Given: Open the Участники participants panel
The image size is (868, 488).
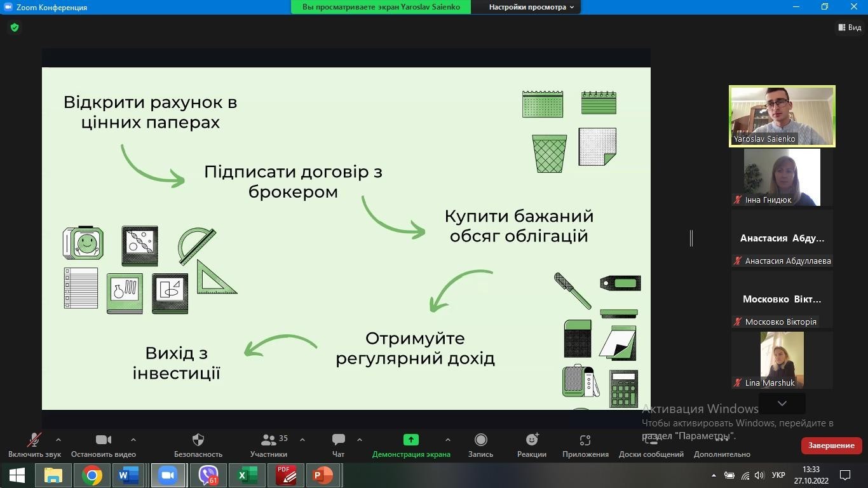Looking at the screenshot, I should (x=269, y=440).
